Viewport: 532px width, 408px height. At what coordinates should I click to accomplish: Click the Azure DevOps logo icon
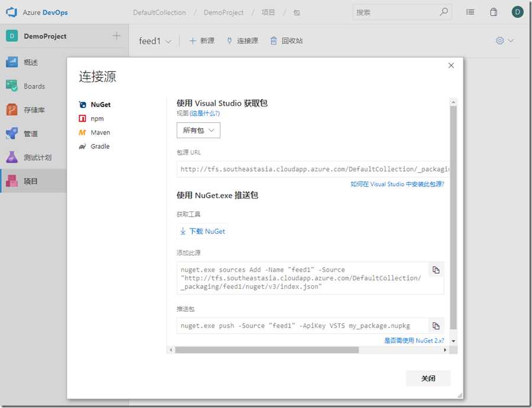pyautogui.click(x=12, y=12)
